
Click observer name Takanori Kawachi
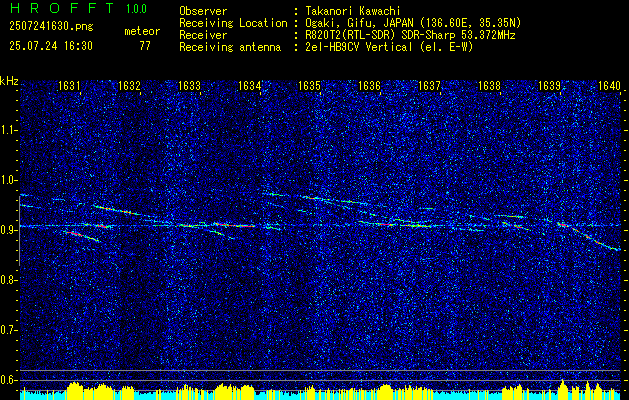(x=353, y=11)
